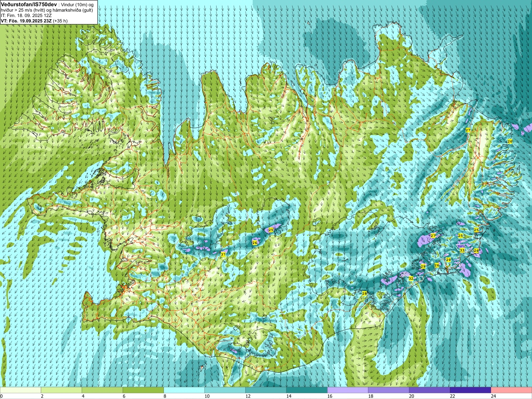Select the yellow gust label 33
532x399 pixels.
coord(462,250)
